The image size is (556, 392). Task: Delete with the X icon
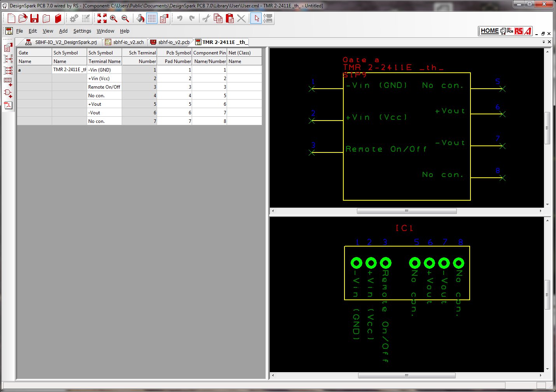tap(241, 18)
